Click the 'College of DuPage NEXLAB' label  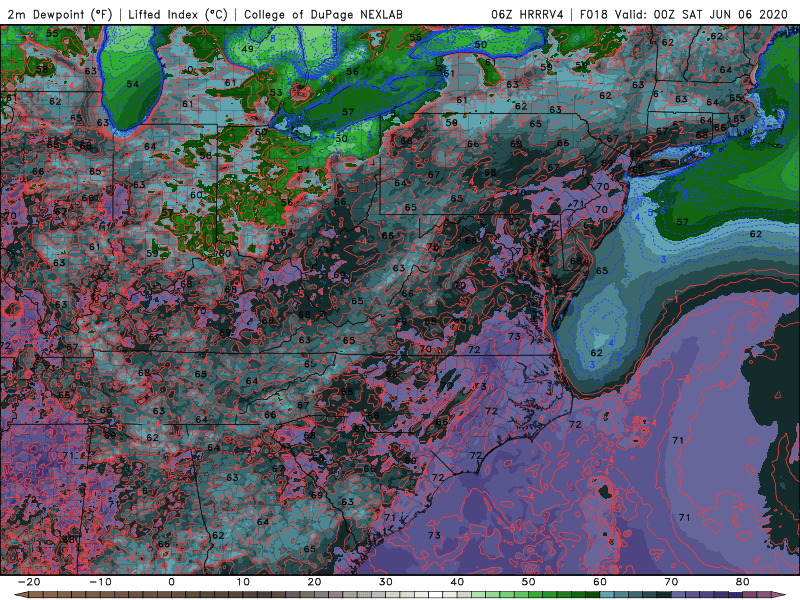[x=323, y=14]
